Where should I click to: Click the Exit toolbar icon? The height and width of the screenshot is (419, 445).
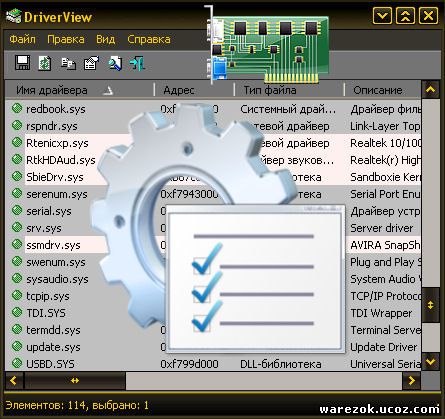[x=137, y=63]
